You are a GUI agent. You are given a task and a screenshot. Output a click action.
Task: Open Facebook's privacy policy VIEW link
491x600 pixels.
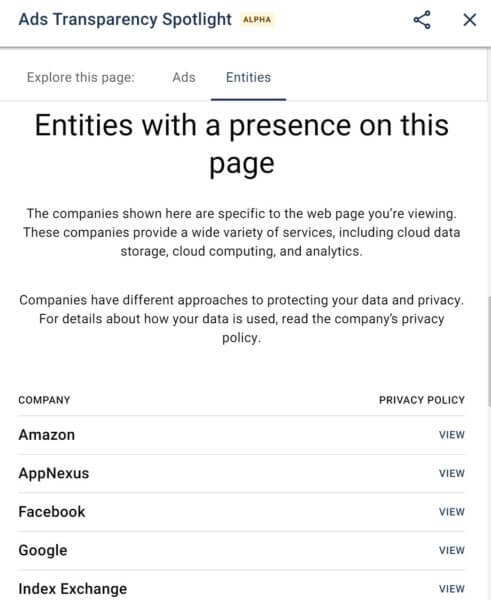(452, 512)
